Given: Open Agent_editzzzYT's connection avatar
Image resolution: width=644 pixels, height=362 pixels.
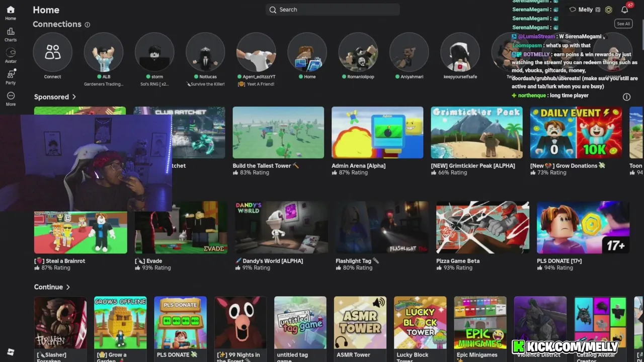Looking at the screenshot, I should coord(256,52).
